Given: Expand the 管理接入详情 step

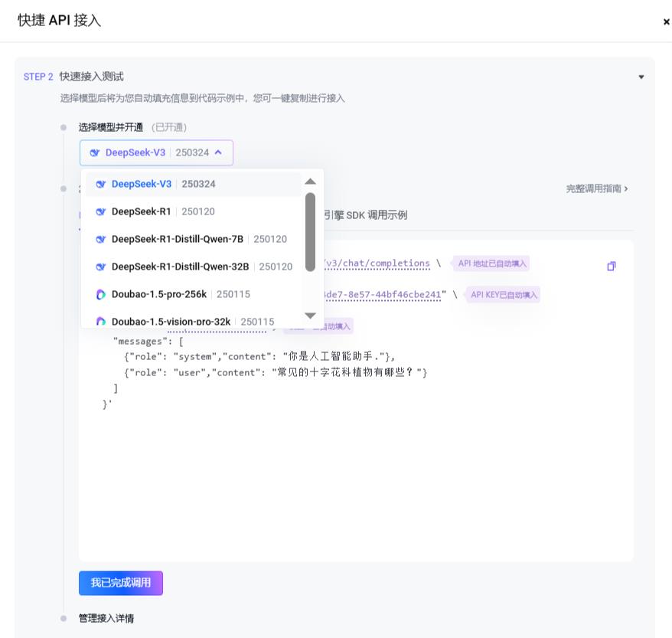Looking at the screenshot, I should coord(106,618).
